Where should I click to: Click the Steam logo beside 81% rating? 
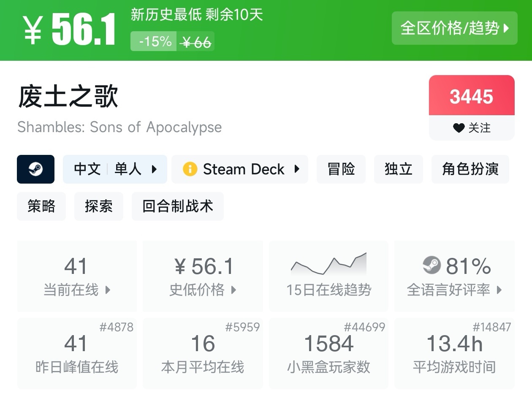(432, 265)
